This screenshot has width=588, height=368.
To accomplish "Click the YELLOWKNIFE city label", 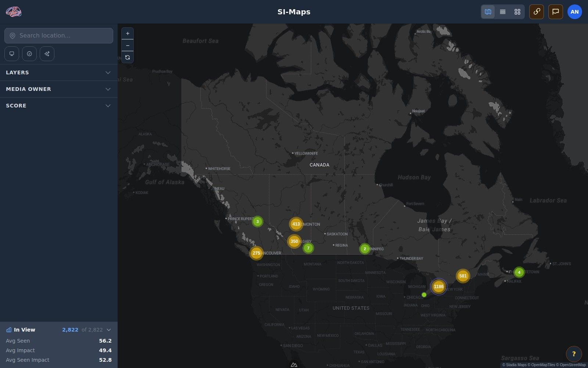I will point(306,153).
